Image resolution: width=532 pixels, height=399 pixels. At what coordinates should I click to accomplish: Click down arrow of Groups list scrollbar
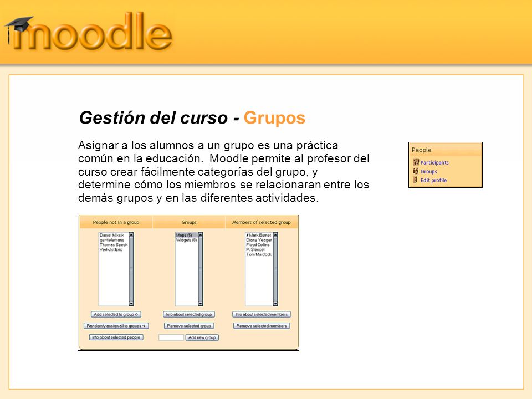point(201,303)
